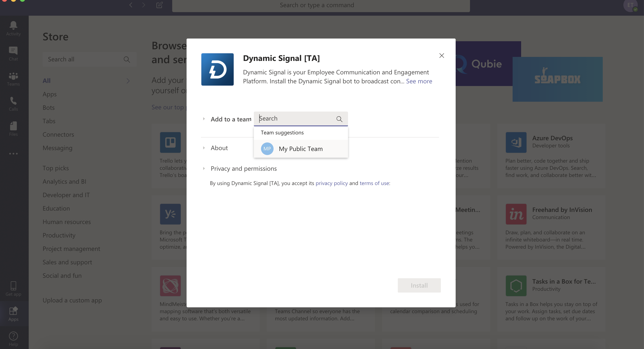This screenshot has height=349, width=644.
Task: Expand the About section
Action: pyautogui.click(x=204, y=148)
